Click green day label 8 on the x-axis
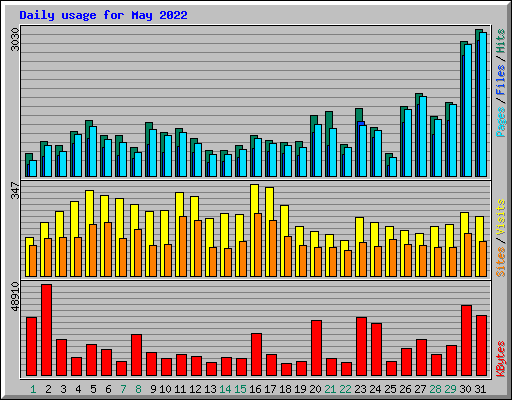 tap(138, 389)
